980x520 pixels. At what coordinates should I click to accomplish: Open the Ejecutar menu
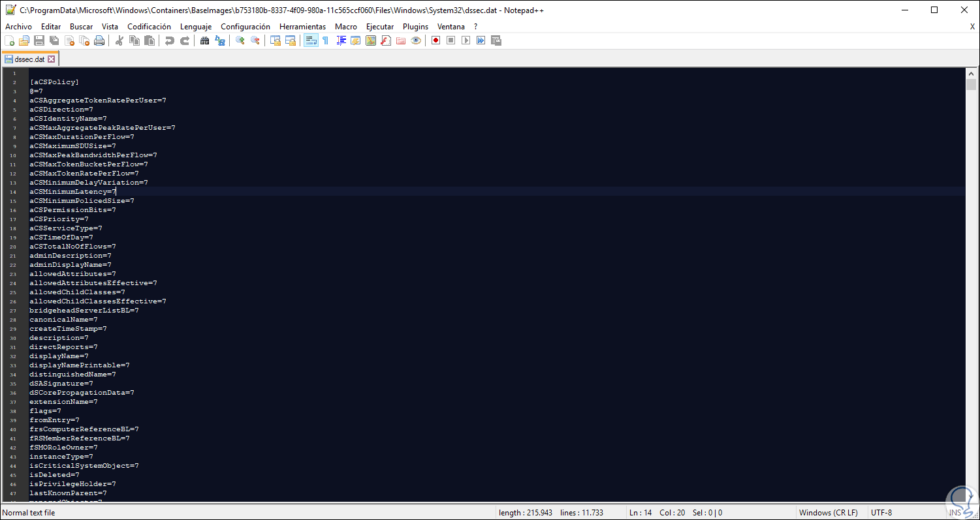380,27
